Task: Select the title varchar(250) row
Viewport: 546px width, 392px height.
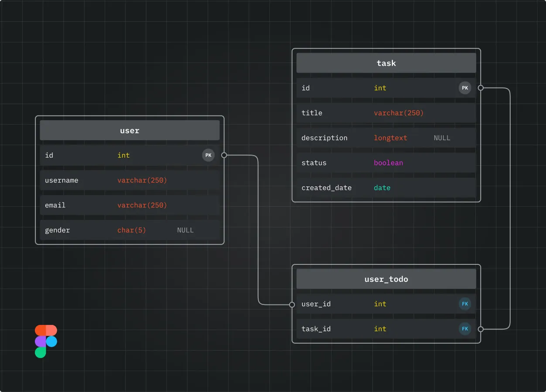Action: [x=386, y=113]
